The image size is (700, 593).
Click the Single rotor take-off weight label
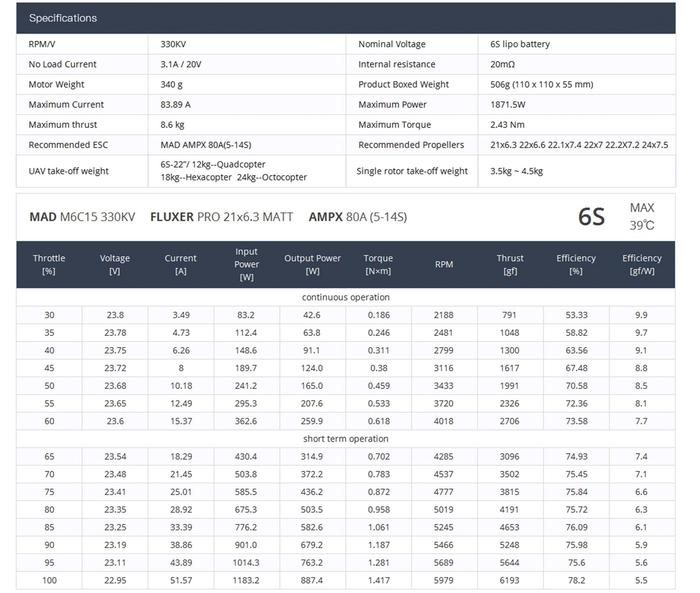coord(412,171)
